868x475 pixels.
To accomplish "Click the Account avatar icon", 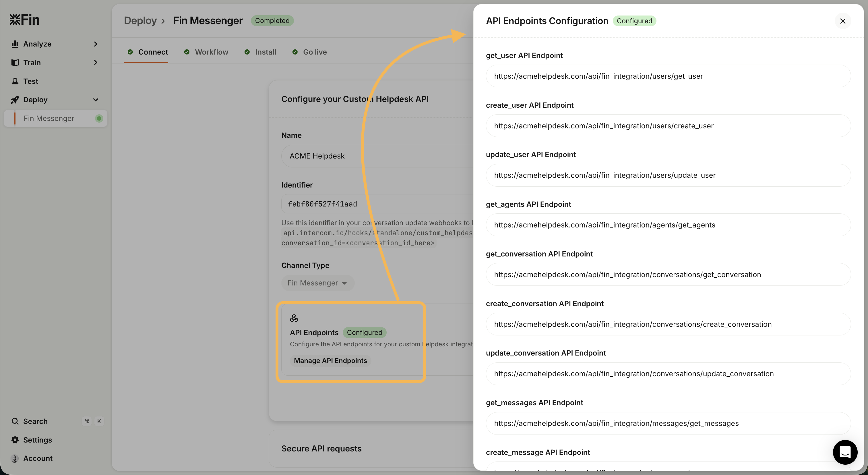I will coord(15,458).
